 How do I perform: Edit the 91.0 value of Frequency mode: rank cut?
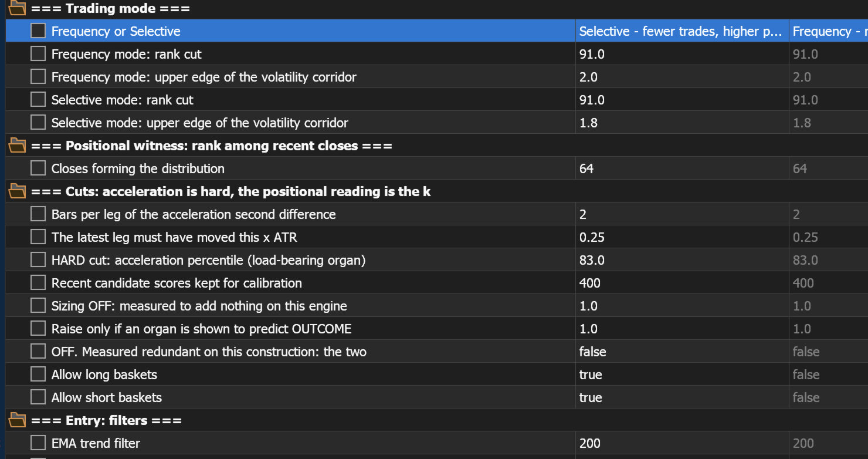pos(682,54)
